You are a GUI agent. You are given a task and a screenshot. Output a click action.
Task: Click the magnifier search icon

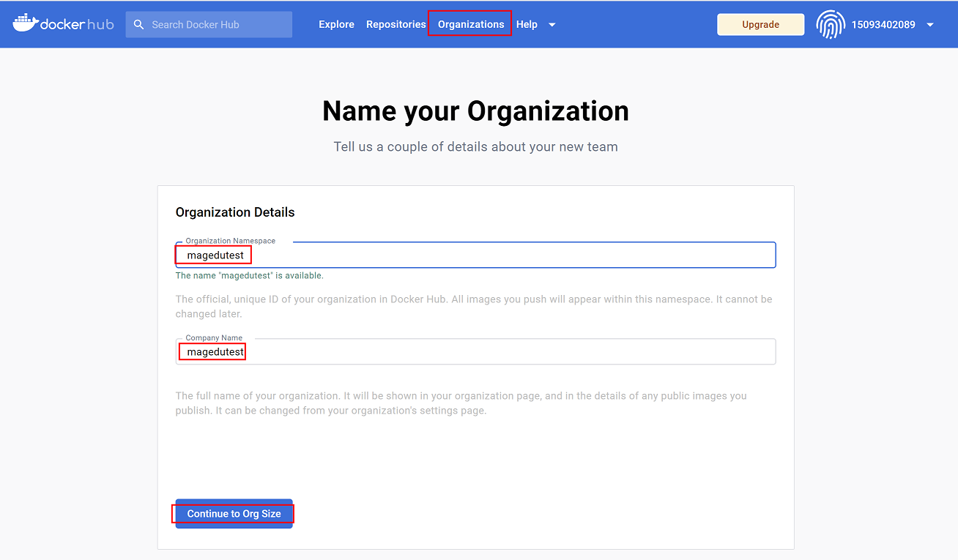tap(139, 24)
